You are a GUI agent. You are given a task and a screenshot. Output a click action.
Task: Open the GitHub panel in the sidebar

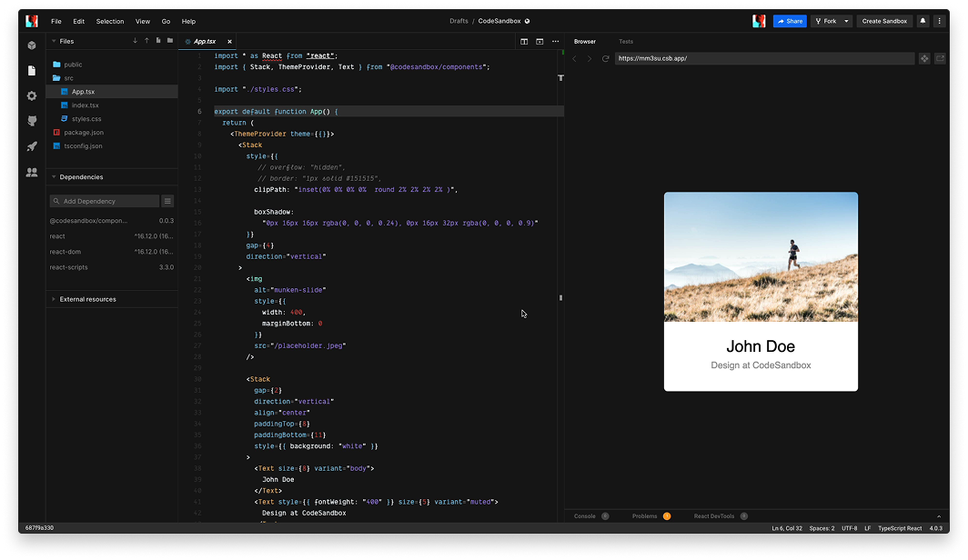pyautogui.click(x=32, y=121)
